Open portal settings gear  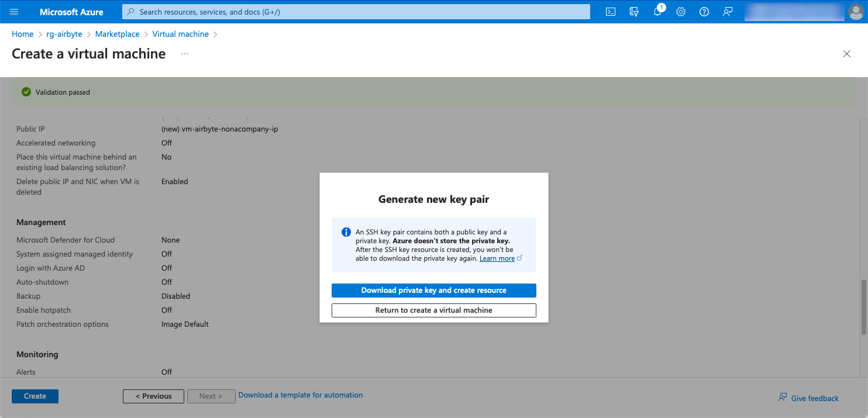tap(681, 12)
